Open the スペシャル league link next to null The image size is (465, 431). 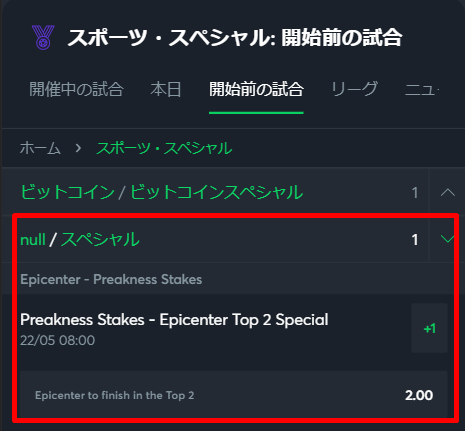[100, 240]
